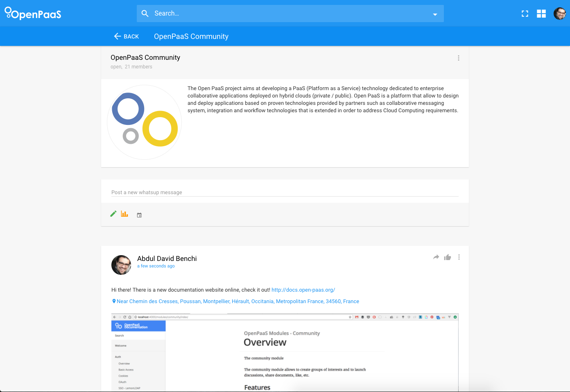Expand the search options dropdown arrow
This screenshot has width=570, height=392.
[435, 14]
